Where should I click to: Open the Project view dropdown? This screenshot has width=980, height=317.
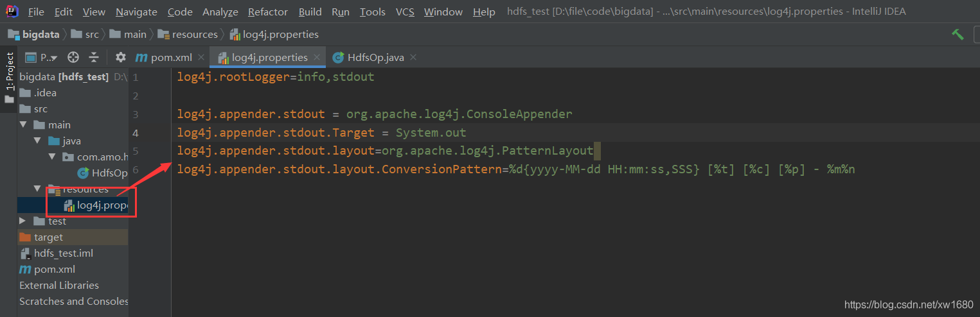42,58
